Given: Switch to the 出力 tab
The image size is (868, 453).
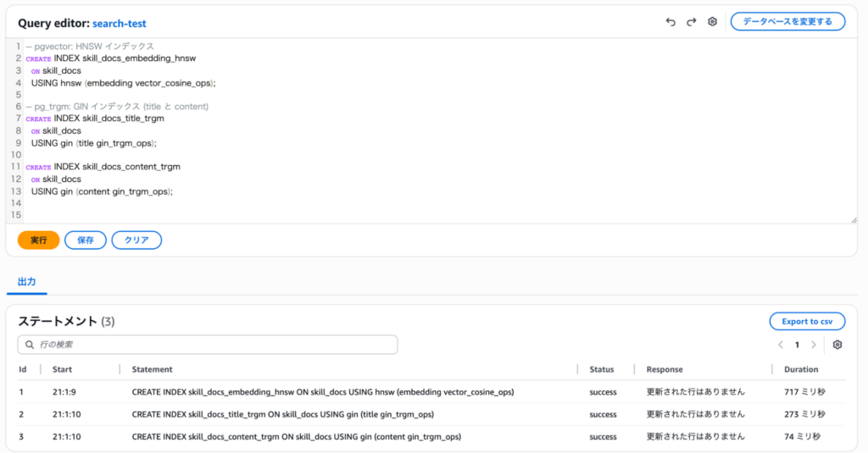Looking at the screenshot, I should 26,282.
